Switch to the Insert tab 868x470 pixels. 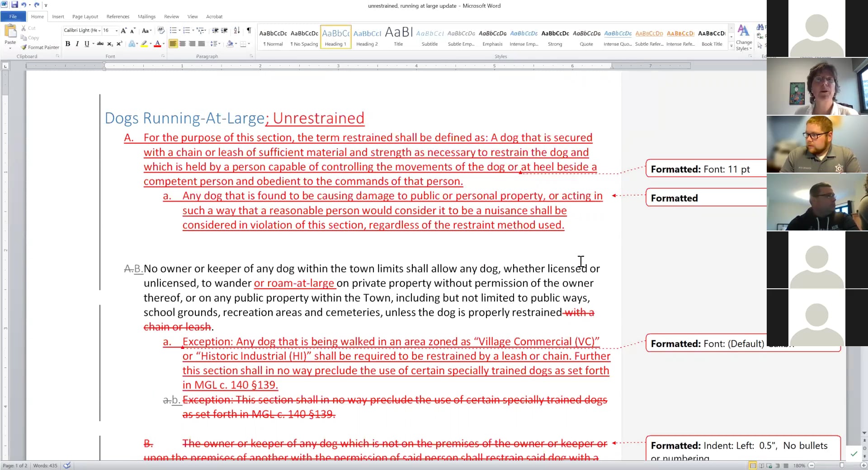tap(58, 17)
